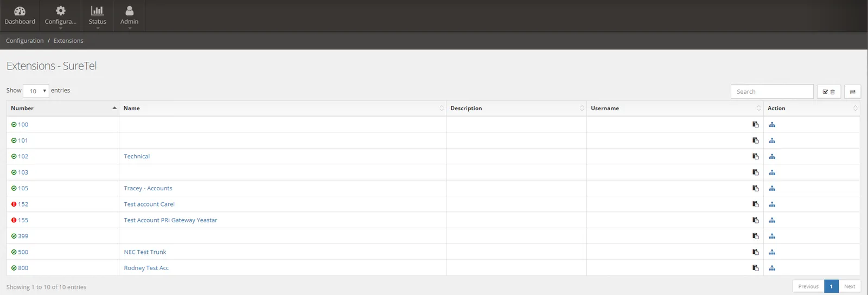Sort by Number column header
This screenshot has height=295, width=868.
63,108
